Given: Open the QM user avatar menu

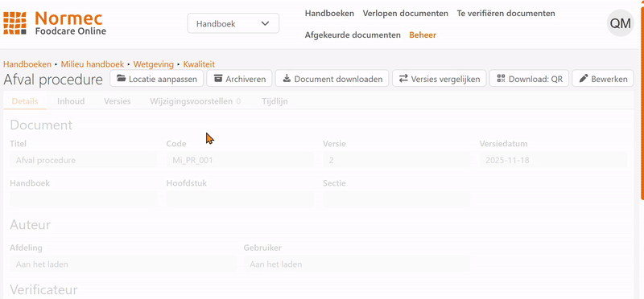Looking at the screenshot, I should pyautogui.click(x=620, y=23).
